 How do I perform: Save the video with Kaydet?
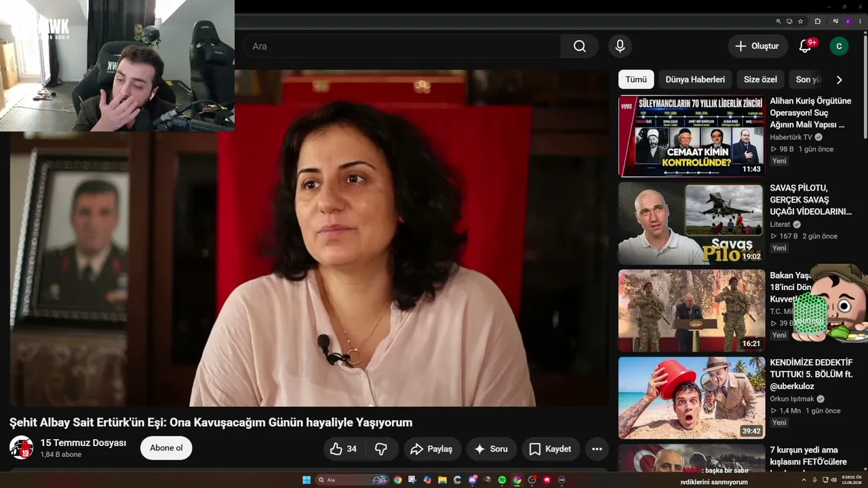click(x=551, y=449)
